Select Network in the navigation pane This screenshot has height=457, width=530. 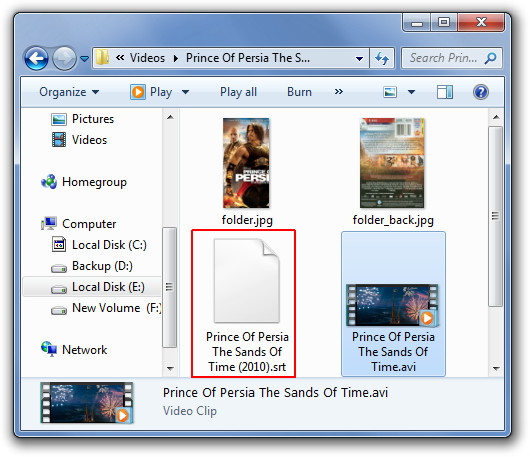tap(85, 350)
